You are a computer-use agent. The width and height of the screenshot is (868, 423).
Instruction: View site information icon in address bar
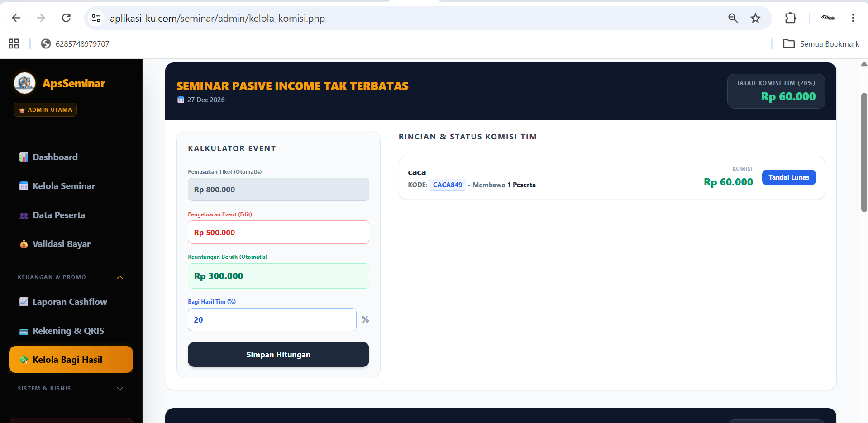[96, 18]
